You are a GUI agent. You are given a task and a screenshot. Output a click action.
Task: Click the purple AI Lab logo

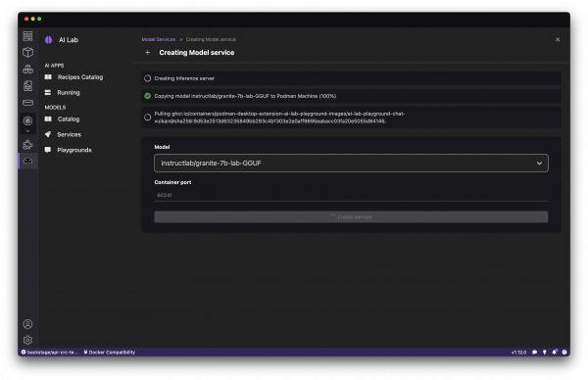[49, 40]
